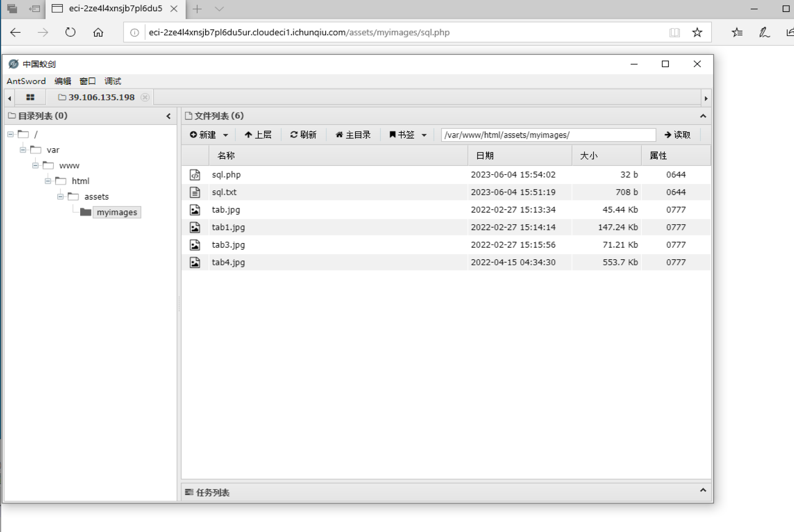Click the browser favorites star icon

coord(697,32)
